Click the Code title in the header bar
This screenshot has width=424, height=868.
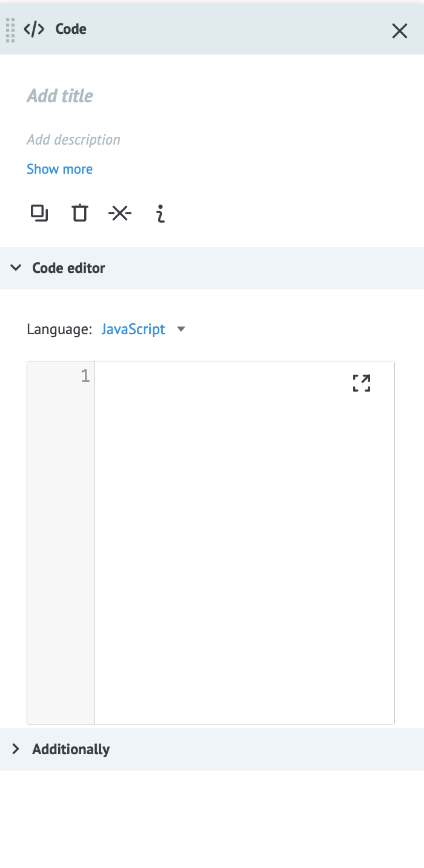click(70, 28)
